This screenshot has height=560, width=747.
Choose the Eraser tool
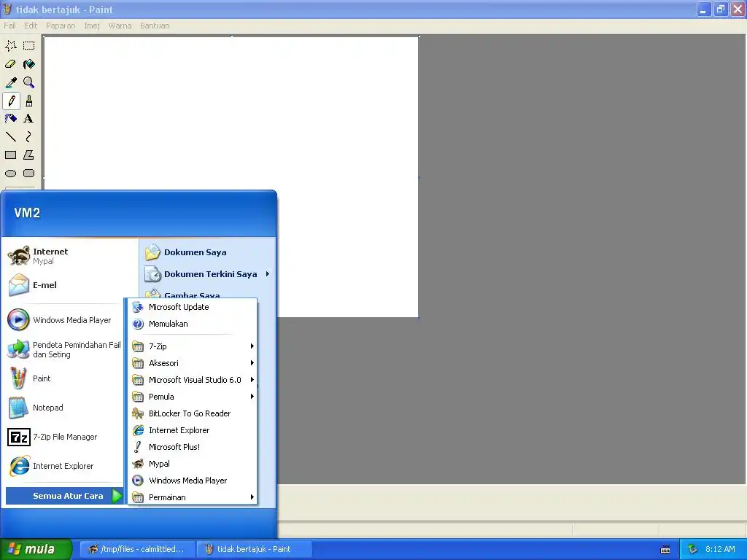[x=10, y=64]
